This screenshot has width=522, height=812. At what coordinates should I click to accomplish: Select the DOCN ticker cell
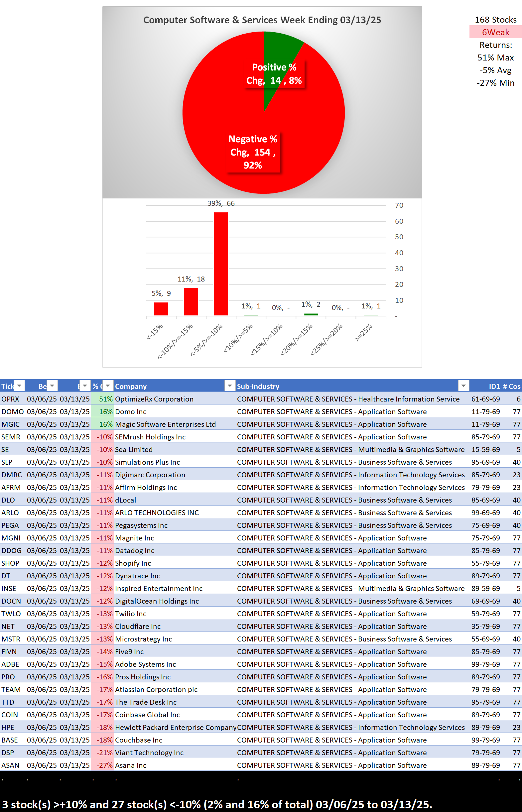click(x=13, y=601)
